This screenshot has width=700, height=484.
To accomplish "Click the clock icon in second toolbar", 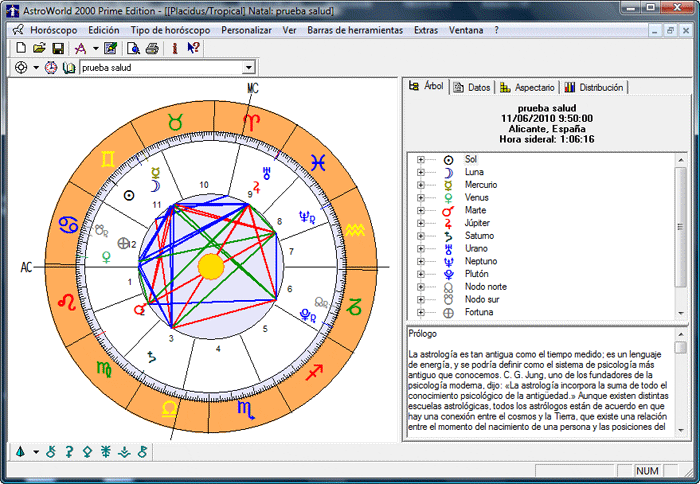I will [51, 68].
